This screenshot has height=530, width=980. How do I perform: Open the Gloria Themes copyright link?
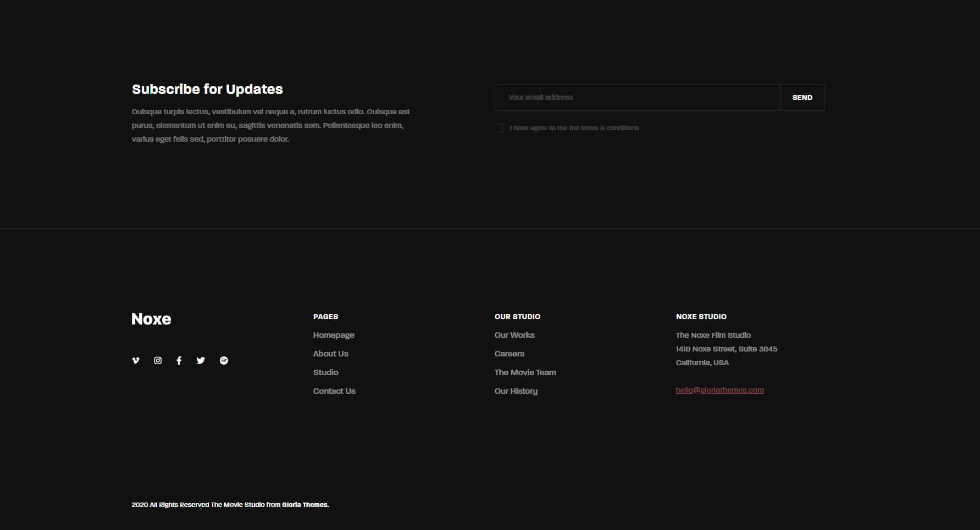point(305,505)
